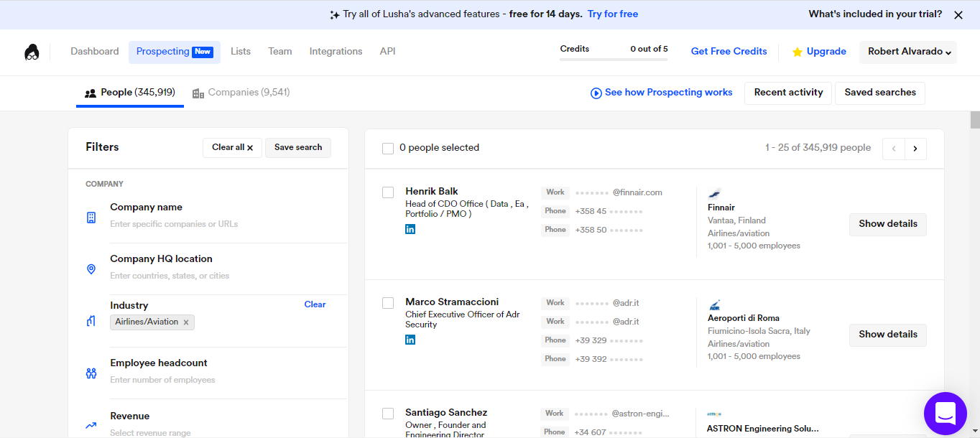Click the ASTRON Engineering company name
Viewport: 980px width, 438px height.
coord(763,429)
